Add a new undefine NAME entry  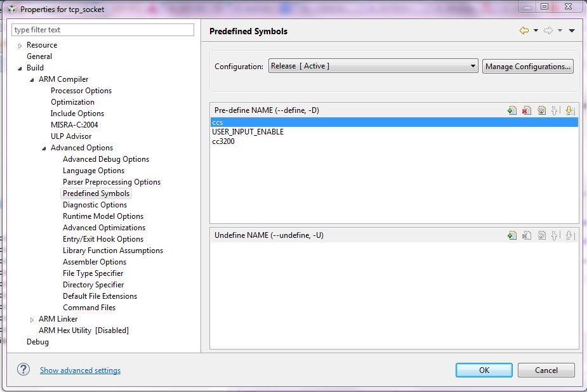pos(512,235)
